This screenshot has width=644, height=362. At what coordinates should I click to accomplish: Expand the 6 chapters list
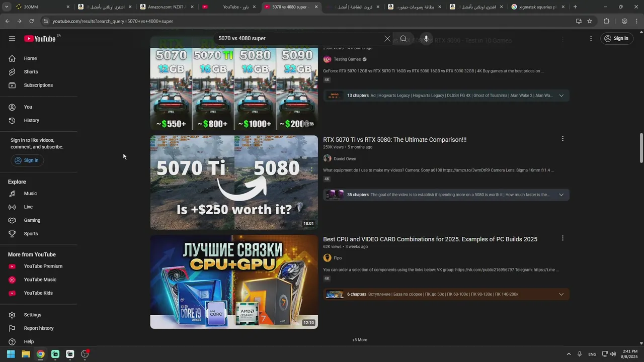(561, 294)
